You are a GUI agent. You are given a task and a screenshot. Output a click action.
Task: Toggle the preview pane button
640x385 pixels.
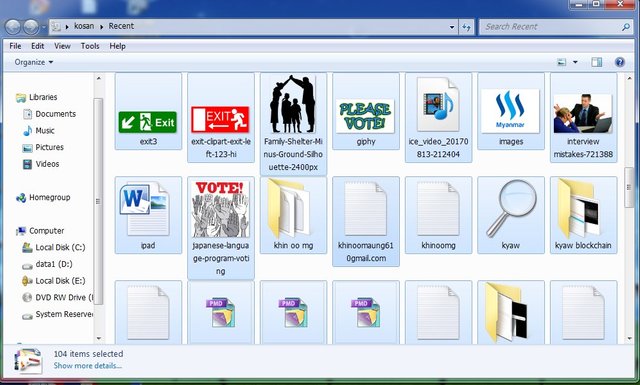coord(596,62)
